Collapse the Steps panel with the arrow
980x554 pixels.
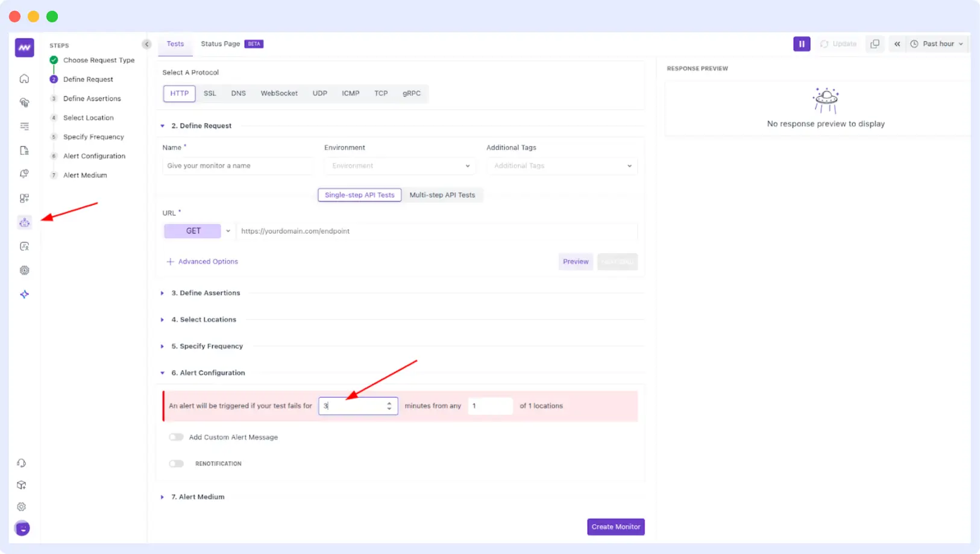pyautogui.click(x=146, y=44)
